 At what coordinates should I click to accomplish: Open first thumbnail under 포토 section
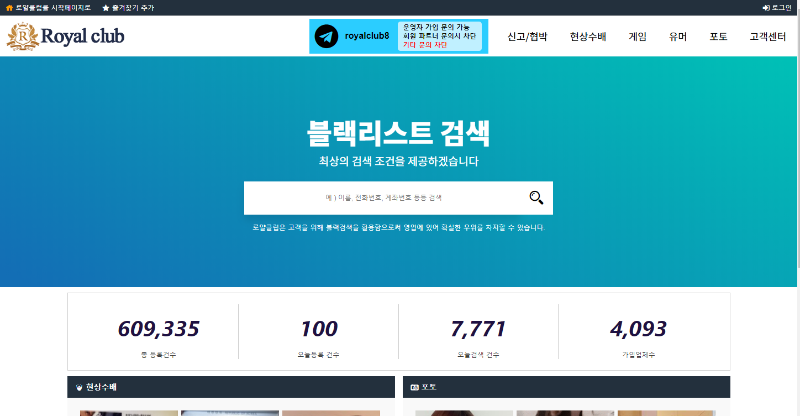tap(456, 412)
